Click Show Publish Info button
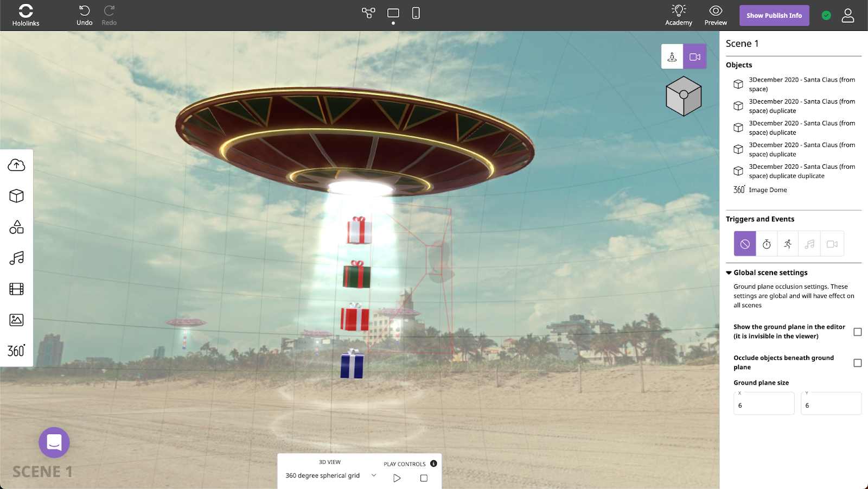This screenshot has height=489, width=868. 774,16
